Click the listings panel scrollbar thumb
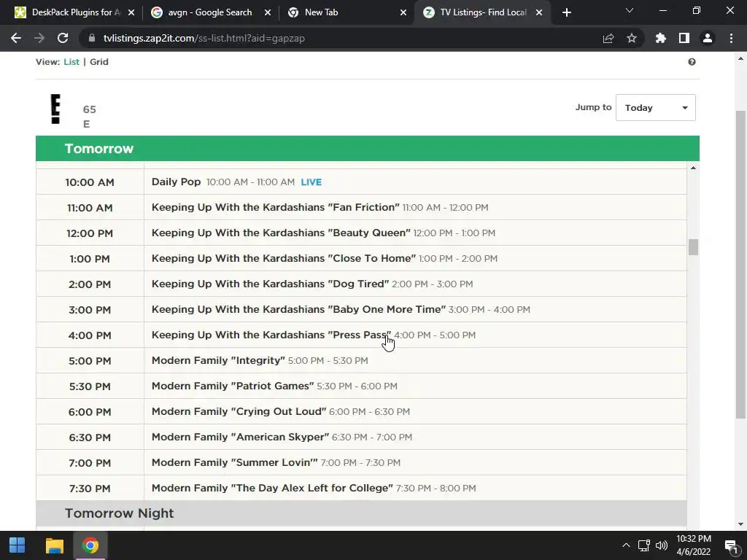The image size is (747, 560). pos(693,247)
